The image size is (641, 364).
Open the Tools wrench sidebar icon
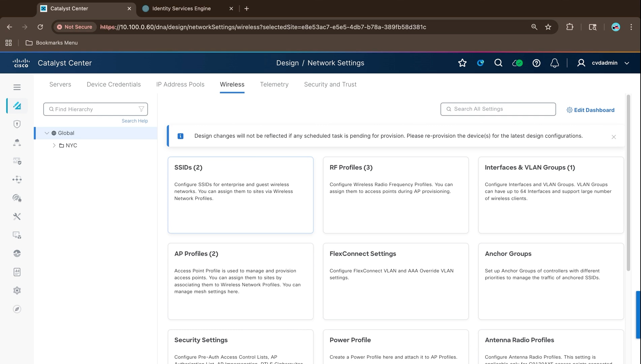click(17, 216)
